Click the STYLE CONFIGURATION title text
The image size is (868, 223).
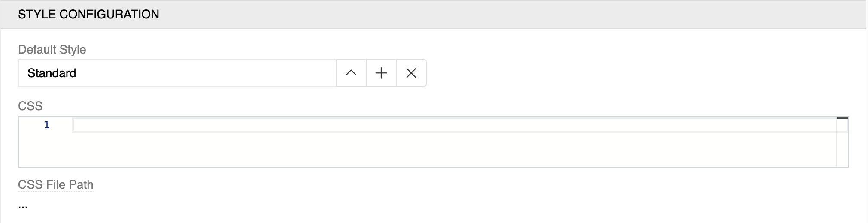[x=88, y=15]
